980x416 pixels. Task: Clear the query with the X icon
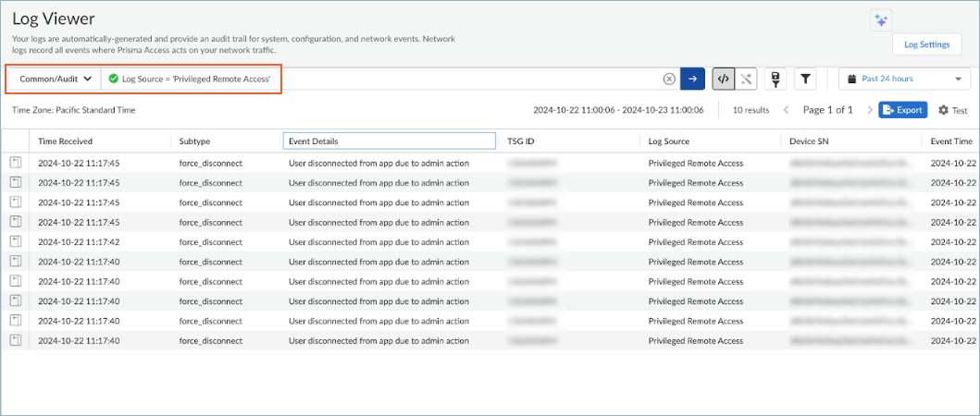(669, 80)
